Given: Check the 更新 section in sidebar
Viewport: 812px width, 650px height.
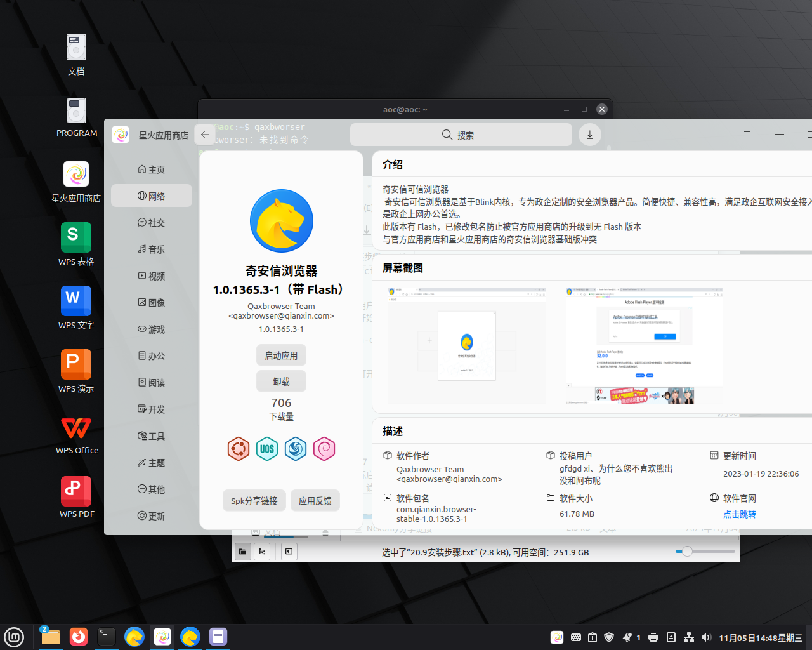Looking at the screenshot, I should 152,516.
